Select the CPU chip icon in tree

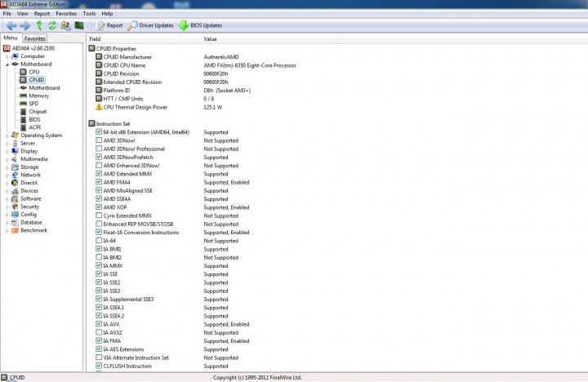click(x=23, y=72)
